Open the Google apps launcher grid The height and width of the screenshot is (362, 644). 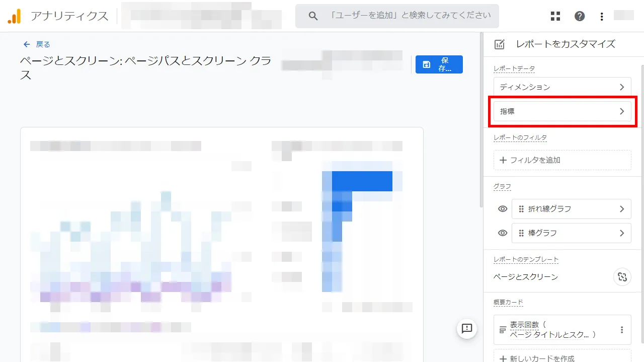pos(555,16)
